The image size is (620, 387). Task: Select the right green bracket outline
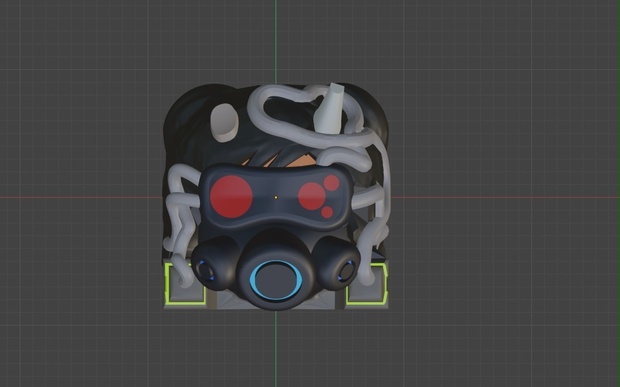tap(366, 284)
